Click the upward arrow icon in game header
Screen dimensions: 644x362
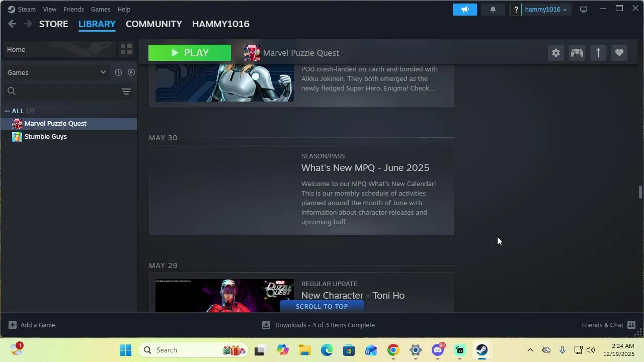click(598, 53)
